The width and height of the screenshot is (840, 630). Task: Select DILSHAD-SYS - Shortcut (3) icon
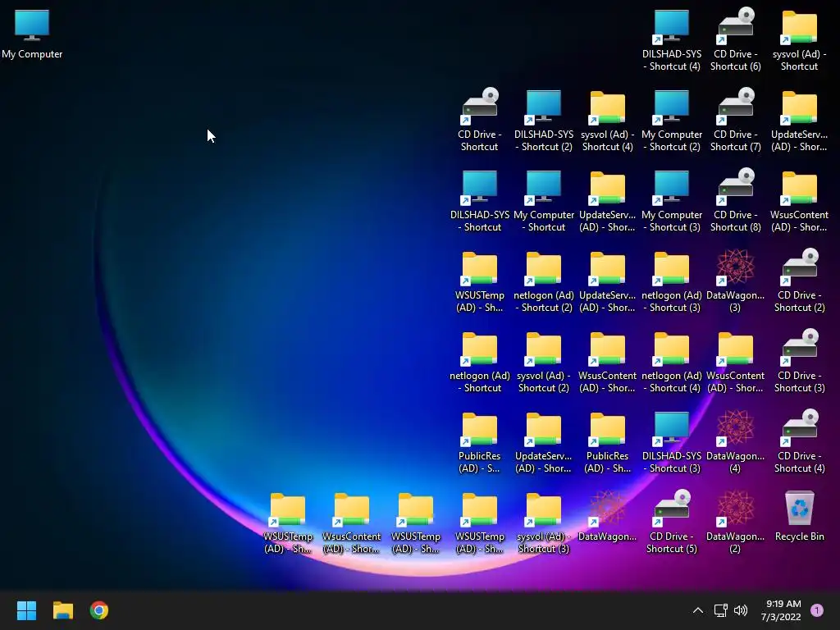[x=671, y=442]
